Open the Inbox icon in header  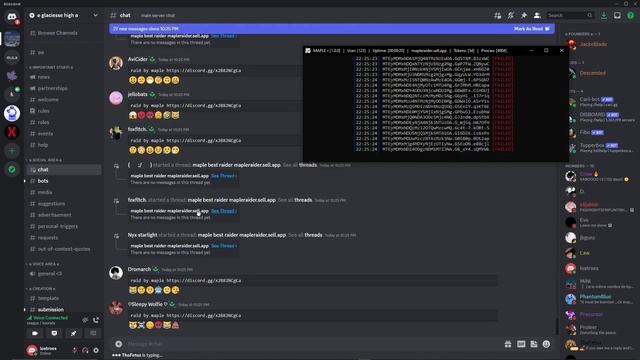pyautogui.click(x=617, y=16)
